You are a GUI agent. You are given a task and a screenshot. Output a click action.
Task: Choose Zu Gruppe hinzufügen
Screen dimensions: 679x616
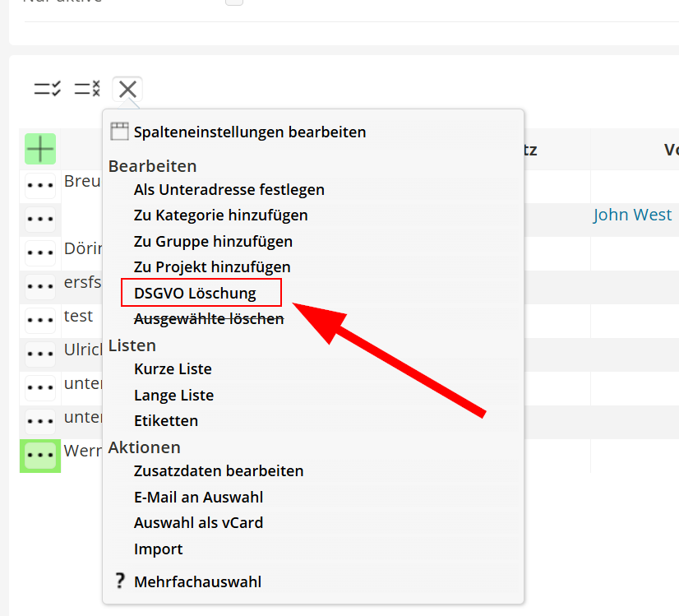click(213, 242)
